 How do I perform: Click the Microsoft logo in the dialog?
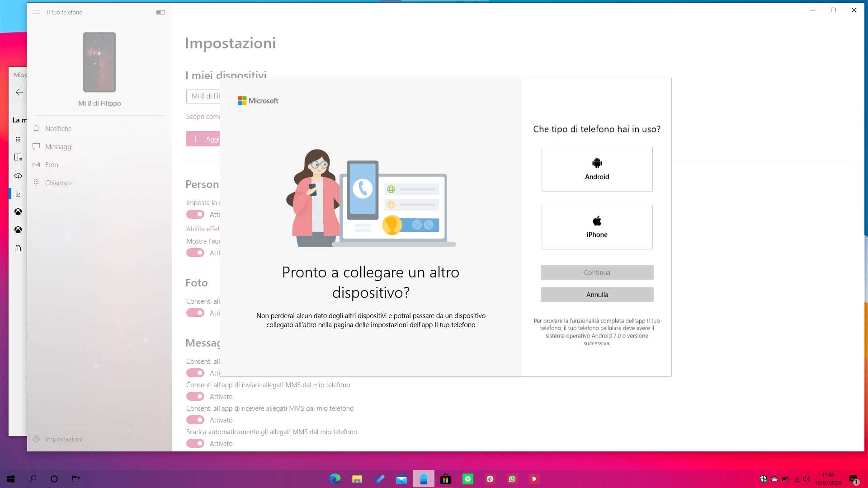[x=258, y=101]
